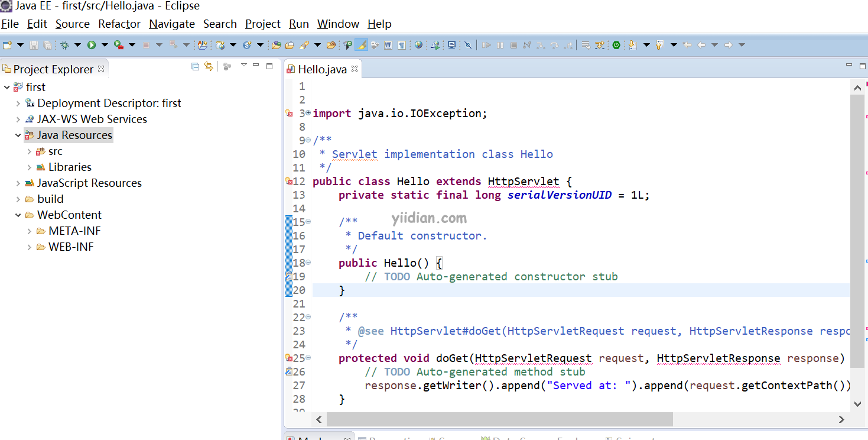The height and width of the screenshot is (440, 868).
Task: Click the Next Annotation down-arrow icon
Action: (x=633, y=45)
